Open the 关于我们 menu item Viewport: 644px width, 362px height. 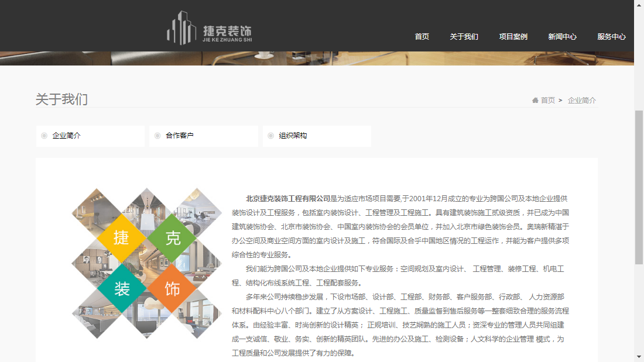(x=464, y=36)
